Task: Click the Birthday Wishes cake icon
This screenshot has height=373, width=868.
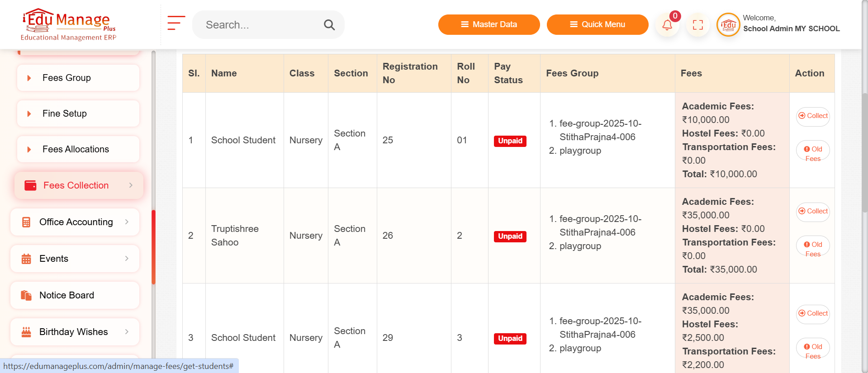Action: (26, 332)
